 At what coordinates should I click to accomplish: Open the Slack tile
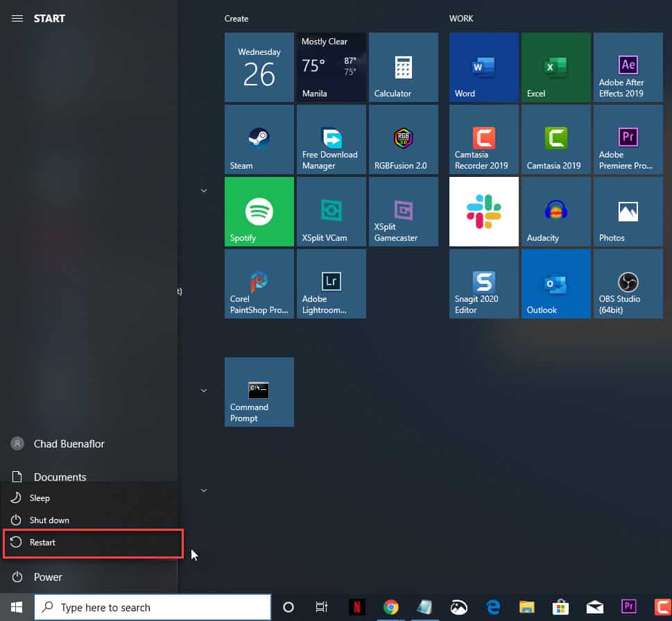point(483,212)
